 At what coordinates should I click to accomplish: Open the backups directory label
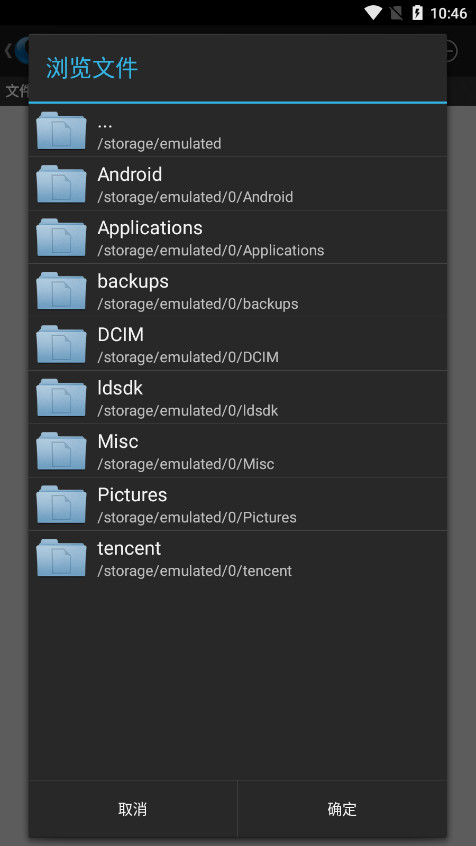pyautogui.click(x=133, y=282)
